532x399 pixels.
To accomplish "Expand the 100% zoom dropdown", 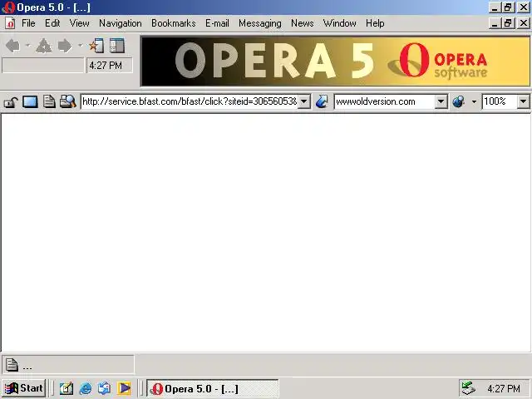I will coord(523,101).
